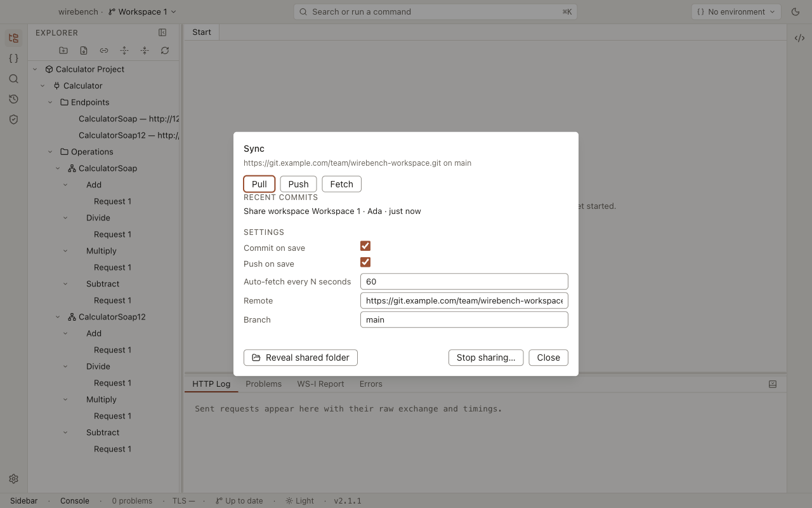The height and width of the screenshot is (508, 812).
Task: Switch to dark mode with the moon icon
Action: coord(796,11)
